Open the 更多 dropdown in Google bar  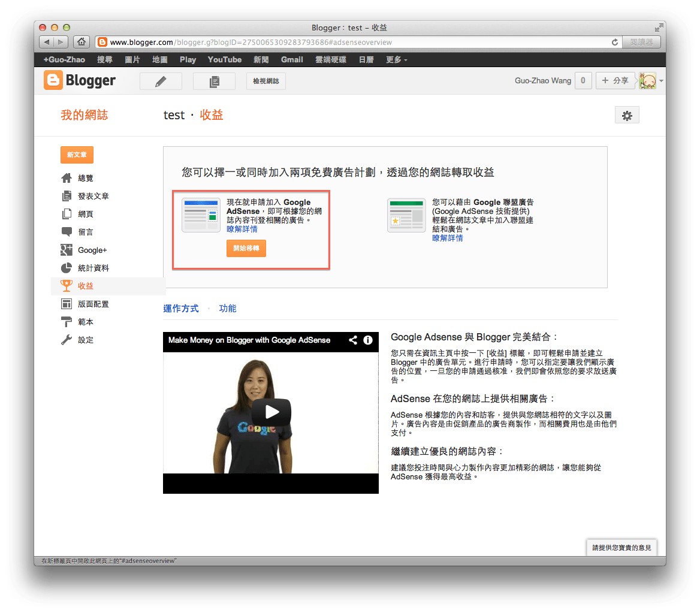point(396,59)
